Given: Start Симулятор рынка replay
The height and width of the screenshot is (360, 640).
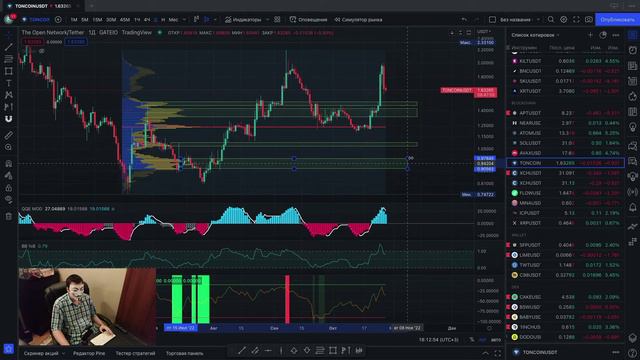Looking at the screenshot, I should [x=358, y=20].
